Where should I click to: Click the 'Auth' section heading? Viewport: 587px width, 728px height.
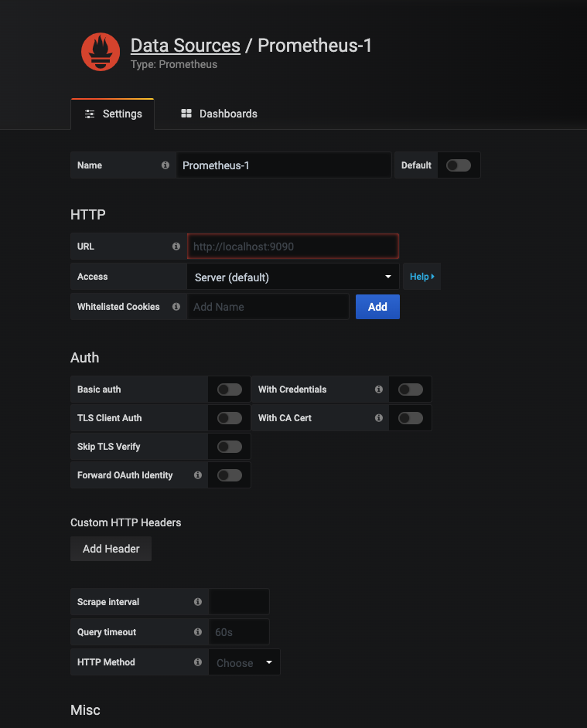[84, 358]
